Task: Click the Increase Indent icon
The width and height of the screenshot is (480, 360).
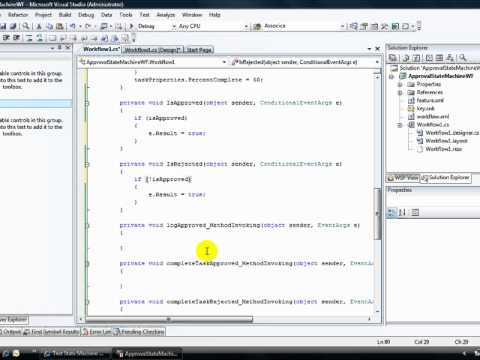Action: [x=16, y=38]
